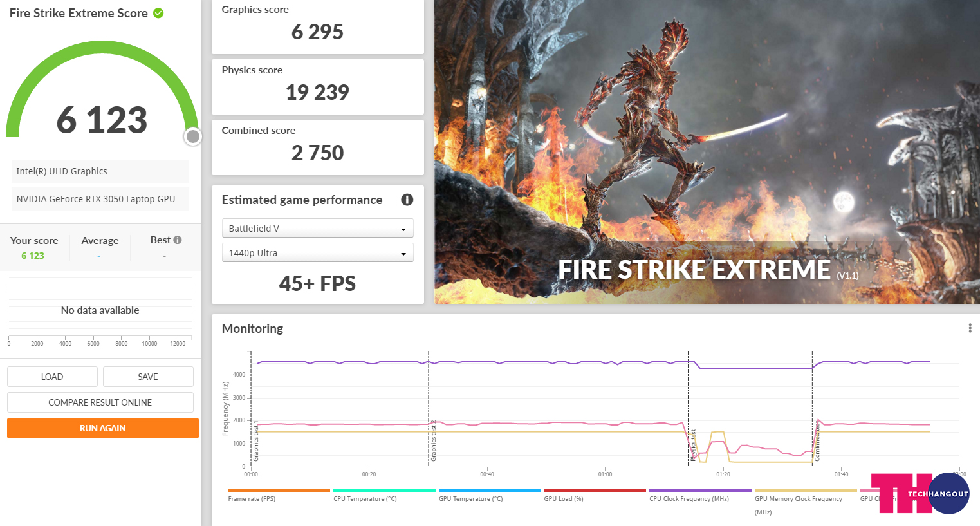Toggle the GPU Load (%) legend item
The height and width of the screenshot is (526, 980).
[595, 494]
